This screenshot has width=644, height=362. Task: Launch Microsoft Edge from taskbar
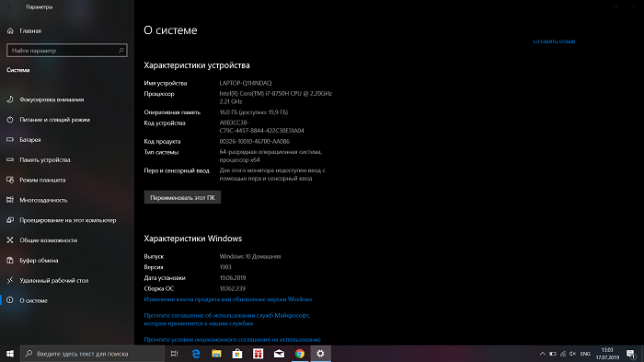196,354
